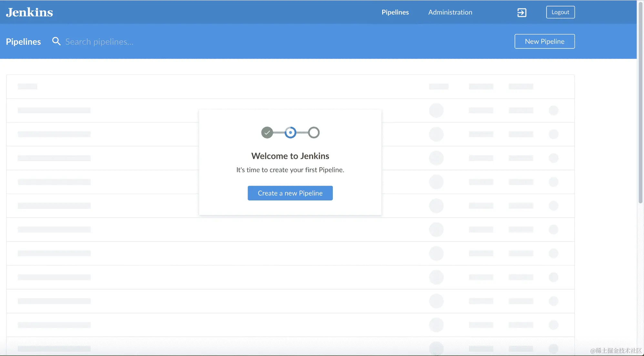
Task: Click the watermark text at bottom right
Action: (x=616, y=351)
